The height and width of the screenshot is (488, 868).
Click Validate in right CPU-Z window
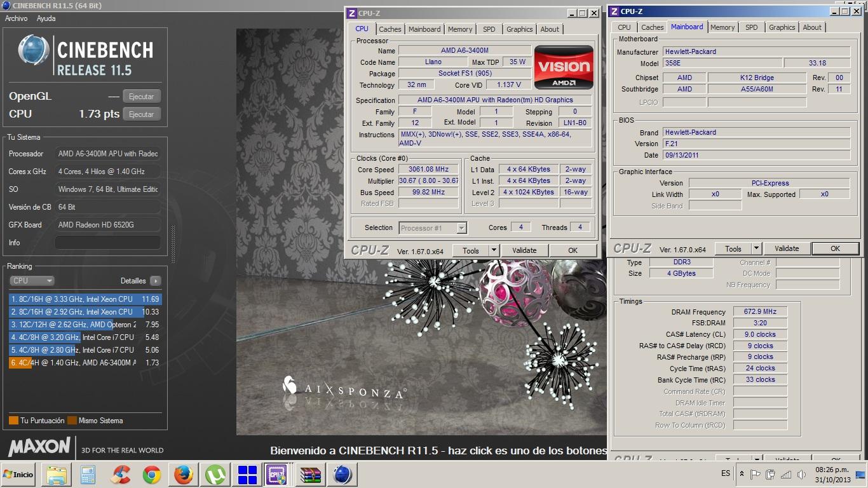[787, 248]
